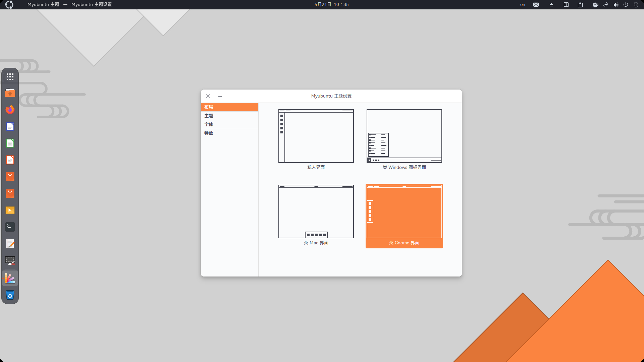Open the lower software store bag icon
The height and width of the screenshot is (362, 644).
pos(10,193)
